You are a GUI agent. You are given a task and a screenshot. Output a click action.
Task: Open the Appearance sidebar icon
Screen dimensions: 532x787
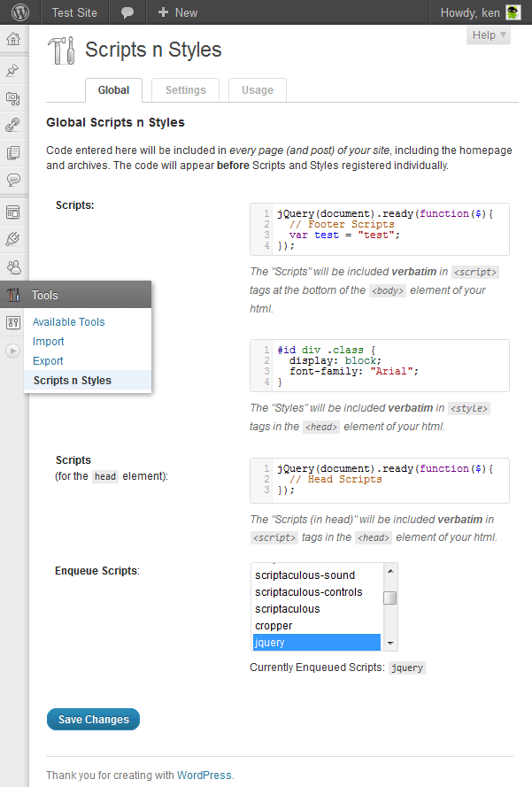click(x=13, y=212)
